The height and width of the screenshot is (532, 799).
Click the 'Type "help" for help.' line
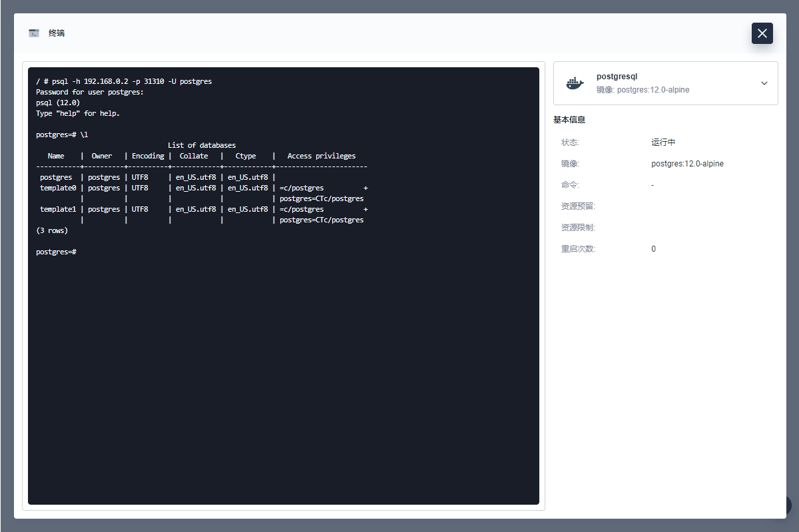coord(78,113)
